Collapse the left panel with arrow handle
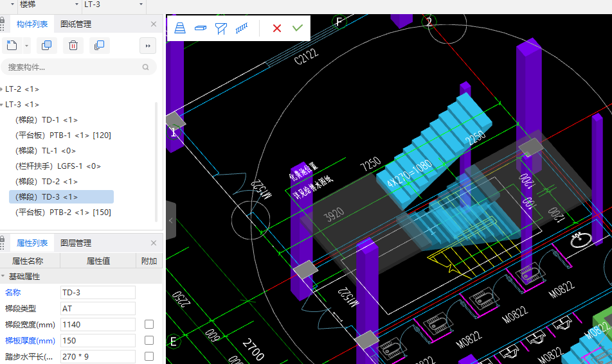This screenshot has height=364, width=612. pos(170,220)
